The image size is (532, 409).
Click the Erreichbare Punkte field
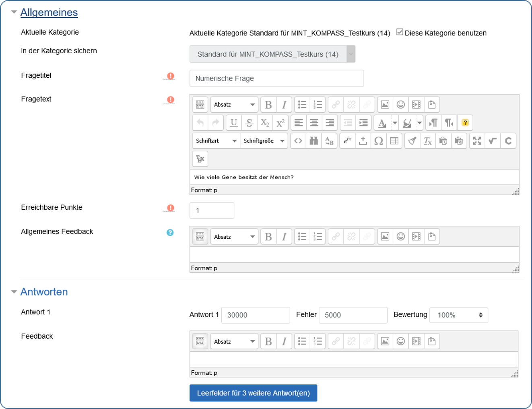pos(212,211)
